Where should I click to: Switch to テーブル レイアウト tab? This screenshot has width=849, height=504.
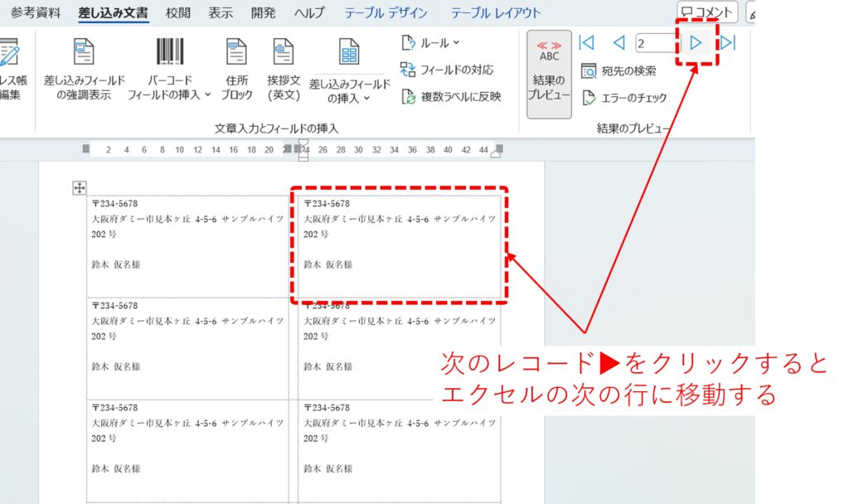496,12
